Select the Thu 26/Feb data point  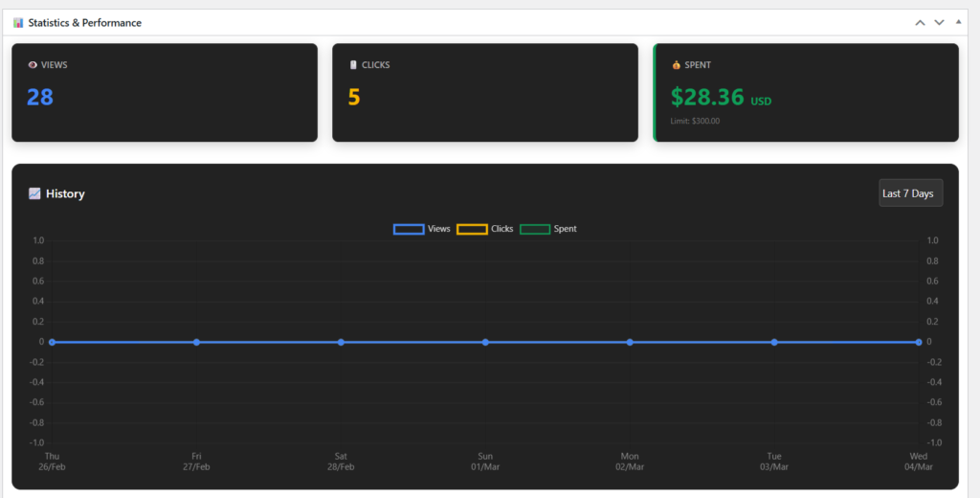(52, 342)
